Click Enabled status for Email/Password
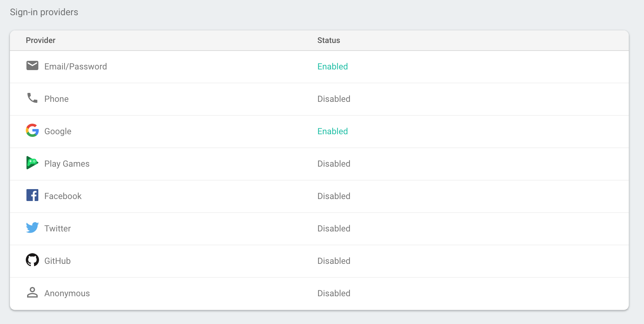The image size is (644, 324). pos(333,66)
